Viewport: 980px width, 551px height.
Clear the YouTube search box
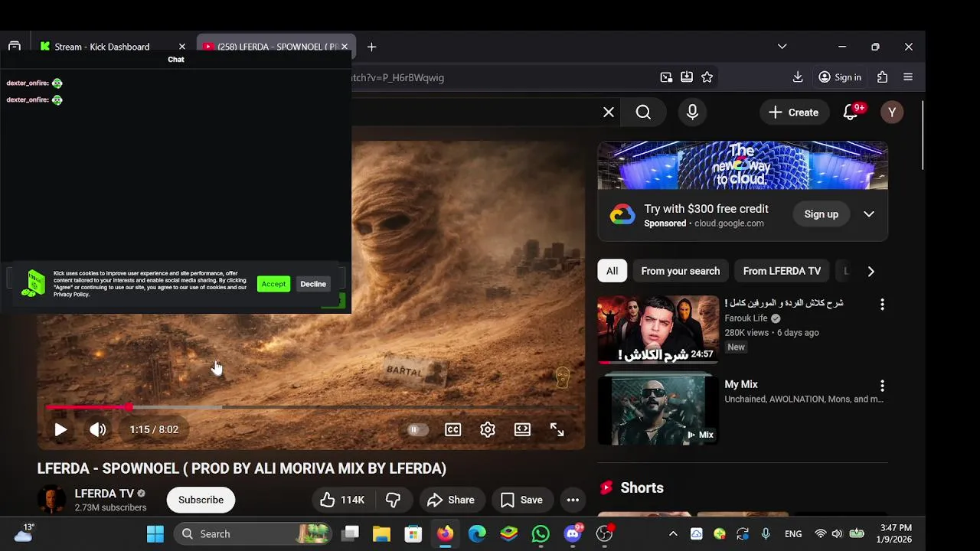pyautogui.click(x=609, y=112)
